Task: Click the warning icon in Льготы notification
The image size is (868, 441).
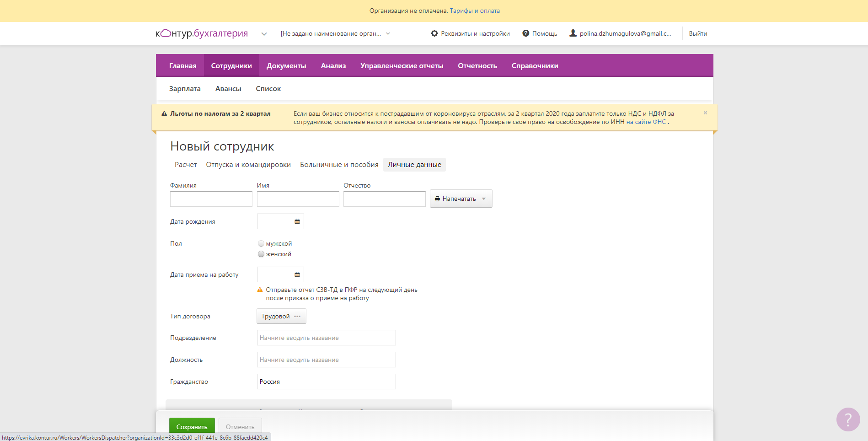Action: [164, 113]
